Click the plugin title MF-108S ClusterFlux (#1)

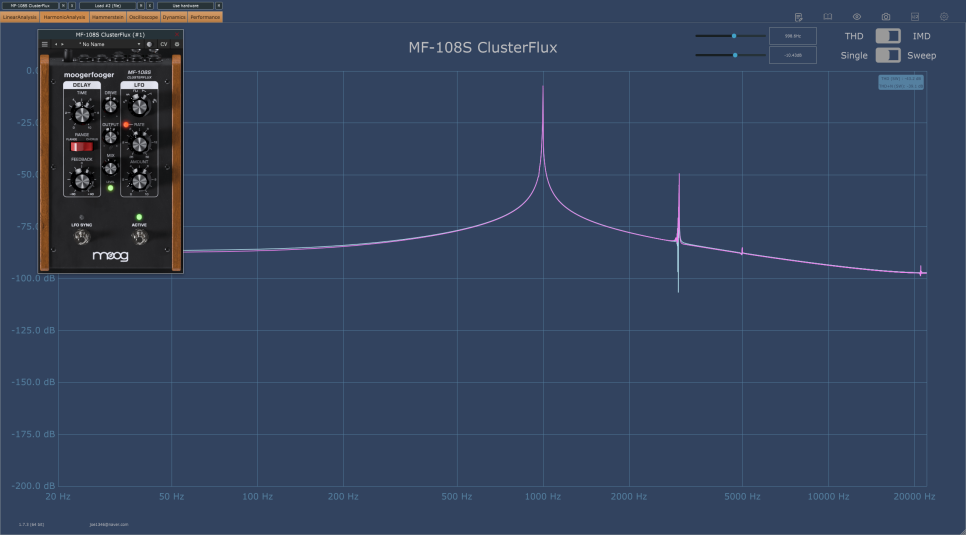pos(110,35)
